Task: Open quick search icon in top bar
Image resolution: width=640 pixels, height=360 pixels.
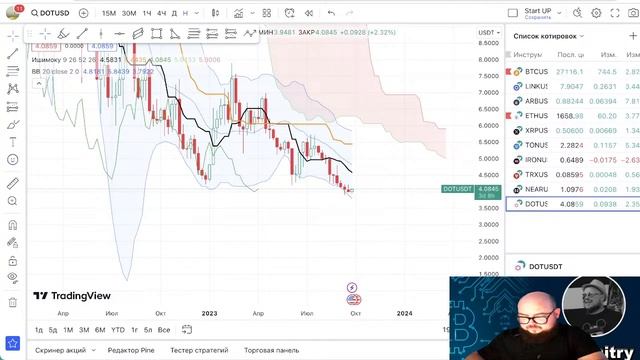Action: [x=577, y=13]
